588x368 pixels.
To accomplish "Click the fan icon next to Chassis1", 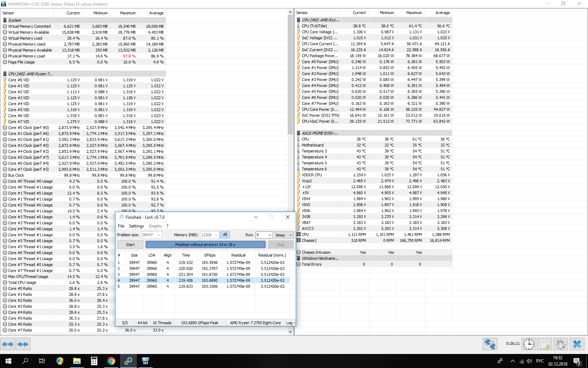I will pyautogui.click(x=299, y=240).
